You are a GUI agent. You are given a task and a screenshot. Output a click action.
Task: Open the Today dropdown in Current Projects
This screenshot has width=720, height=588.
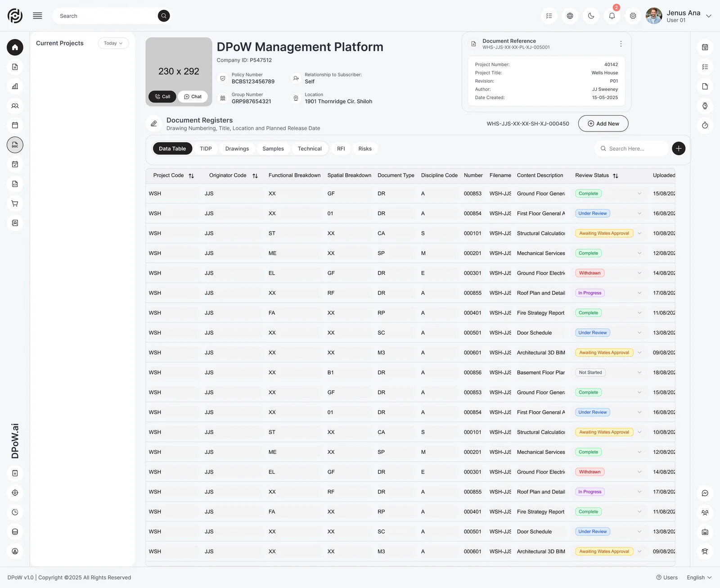coord(113,43)
